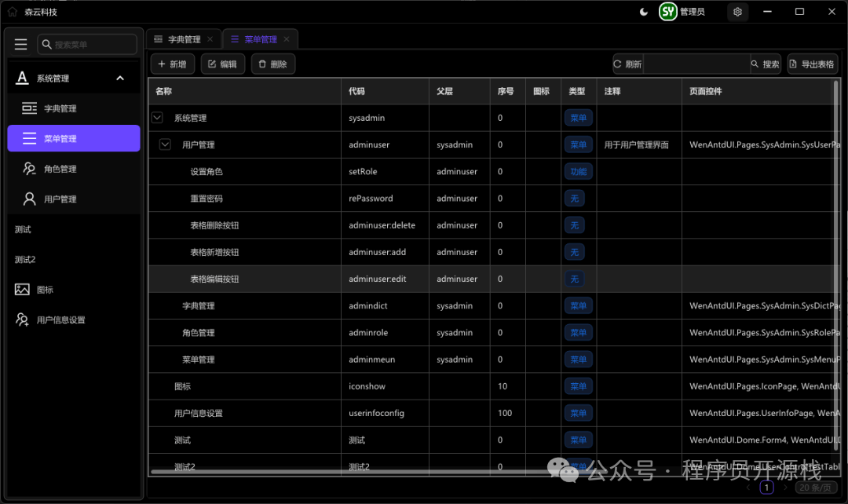Click the SY user avatar
The height and width of the screenshot is (504, 848).
[668, 11]
